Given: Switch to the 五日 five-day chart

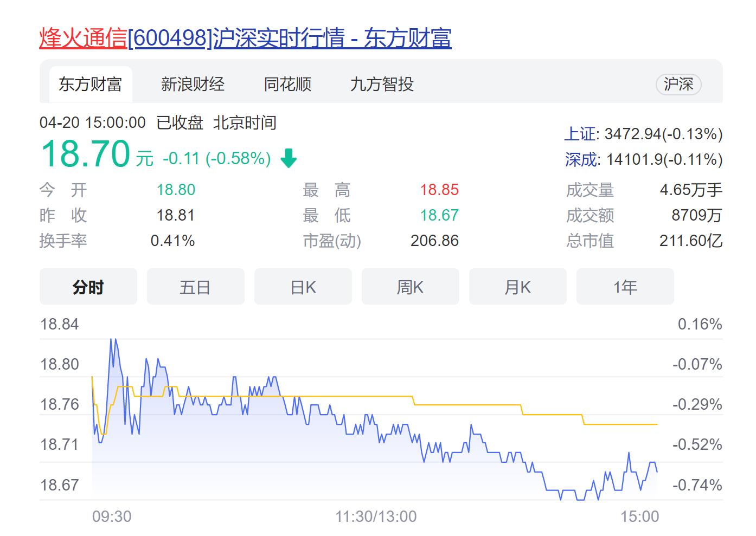Looking at the screenshot, I should coord(195,287).
